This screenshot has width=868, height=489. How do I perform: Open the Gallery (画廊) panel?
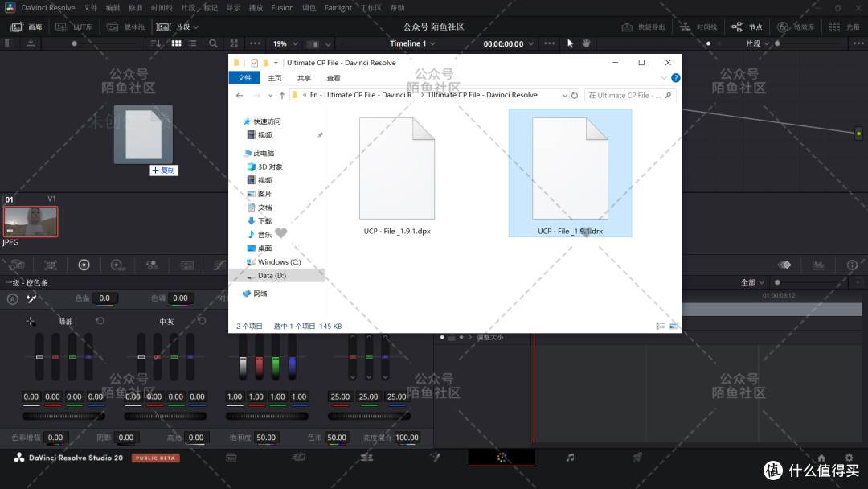click(27, 27)
